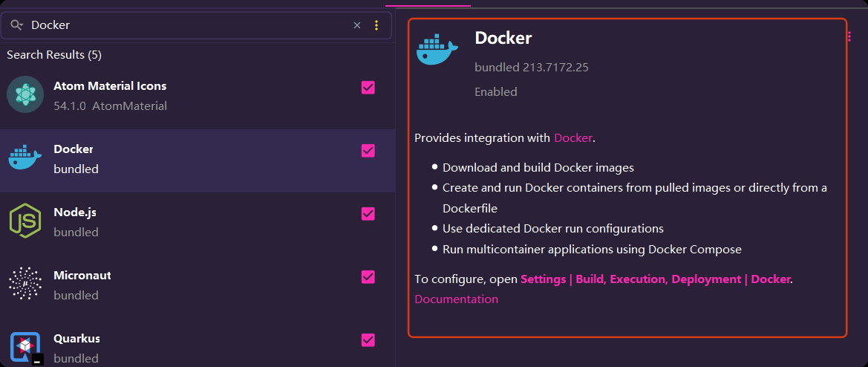Screen dimensions: 868x367
Task: Toggle the Node.js plugin checkbox
Action: tap(368, 214)
